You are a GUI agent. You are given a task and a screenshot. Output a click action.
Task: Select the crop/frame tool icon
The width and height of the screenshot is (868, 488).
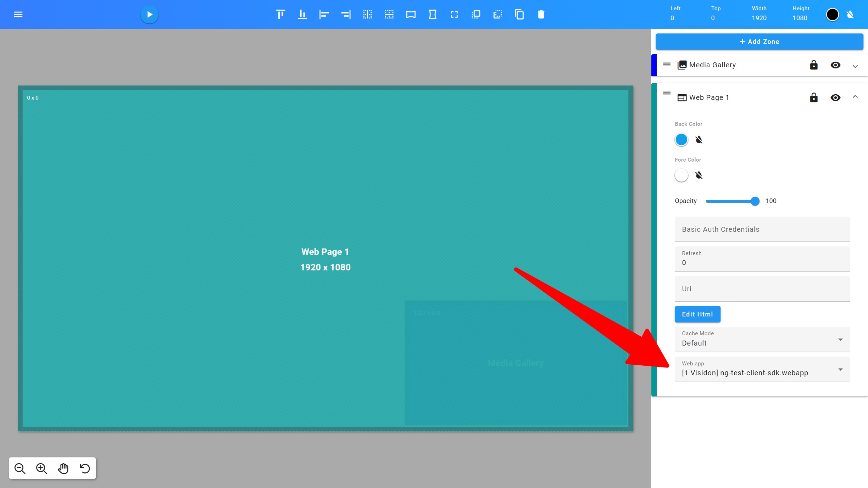click(454, 14)
